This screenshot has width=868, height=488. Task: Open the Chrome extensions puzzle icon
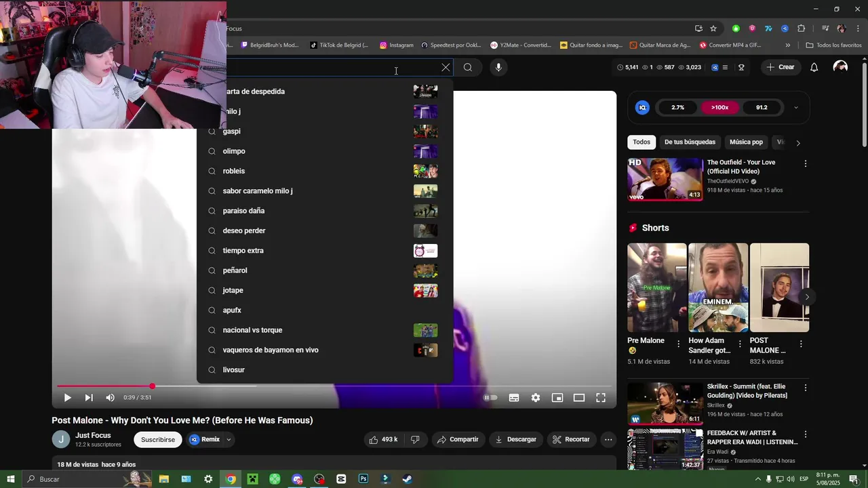coord(801,28)
